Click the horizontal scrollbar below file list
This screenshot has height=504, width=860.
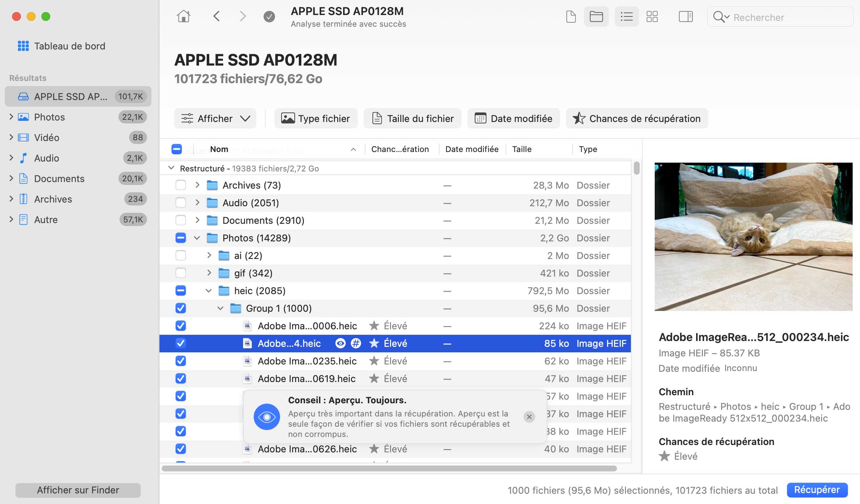click(x=389, y=468)
